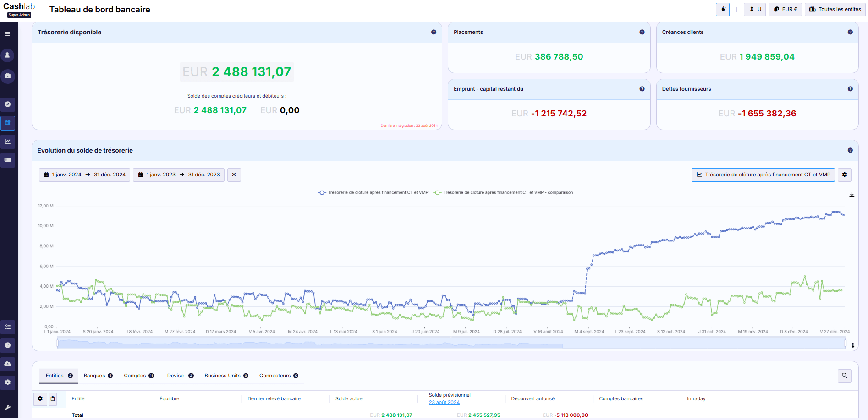Open the Toutes les entités selector

pyautogui.click(x=835, y=9)
